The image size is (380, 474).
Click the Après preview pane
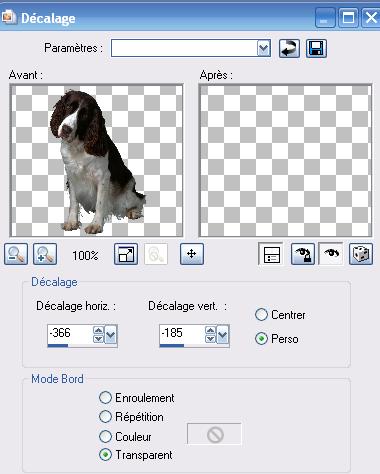[285, 160]
